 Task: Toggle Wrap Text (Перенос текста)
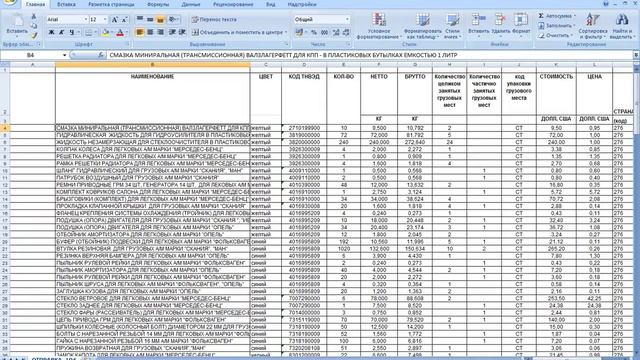point(214,20)
